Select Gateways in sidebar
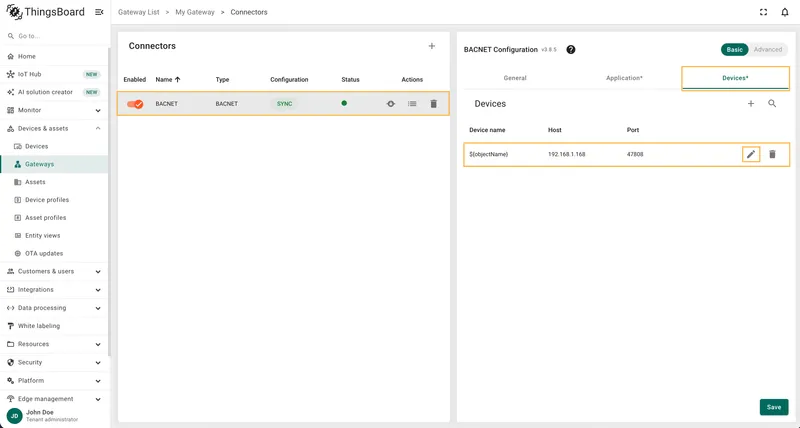This screenshot has width=800, height=428. click(x=54, y=164)
